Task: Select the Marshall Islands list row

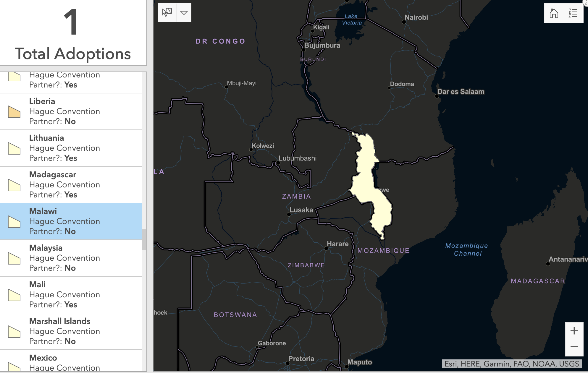Action: (x=71, y=331)
